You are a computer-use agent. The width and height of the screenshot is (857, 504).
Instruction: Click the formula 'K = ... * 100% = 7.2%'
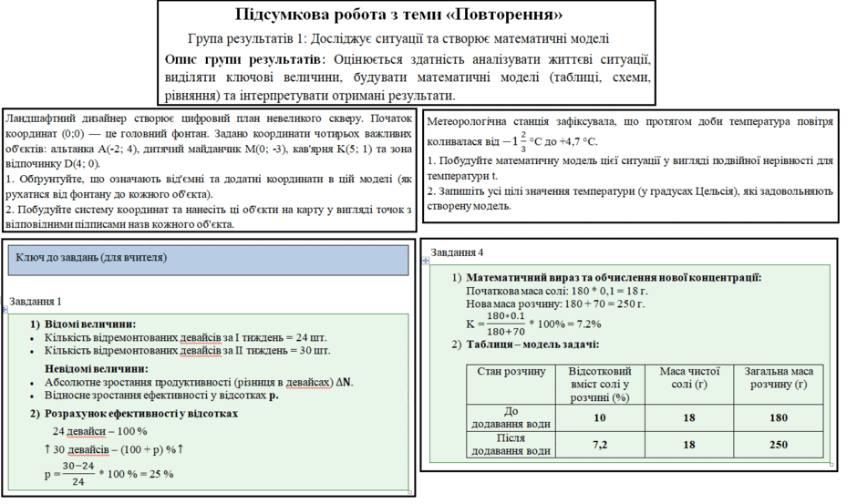(533, 324)
